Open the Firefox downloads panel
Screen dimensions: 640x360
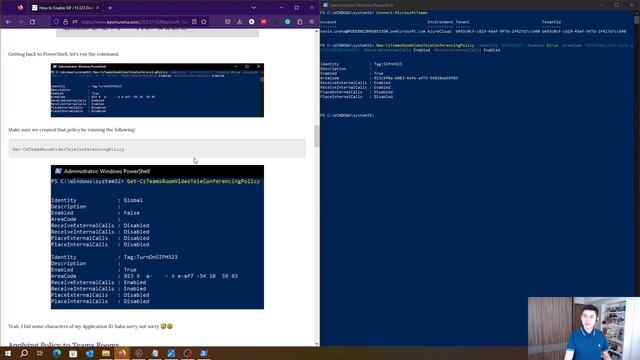pyautogui.click(x=240, y=22)
